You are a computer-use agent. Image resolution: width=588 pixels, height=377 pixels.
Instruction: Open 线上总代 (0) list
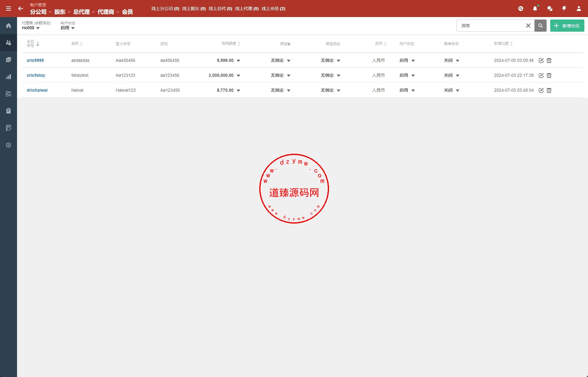220,9
